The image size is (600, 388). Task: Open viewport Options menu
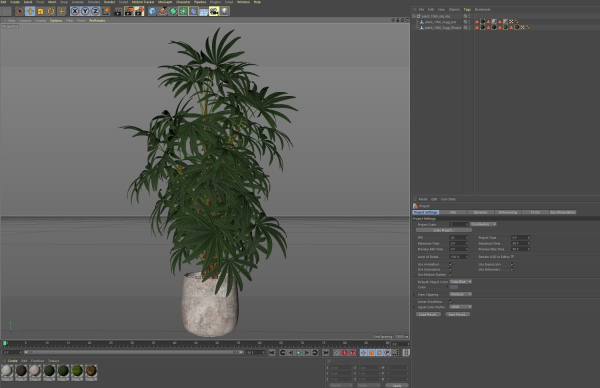coord(56,20)
